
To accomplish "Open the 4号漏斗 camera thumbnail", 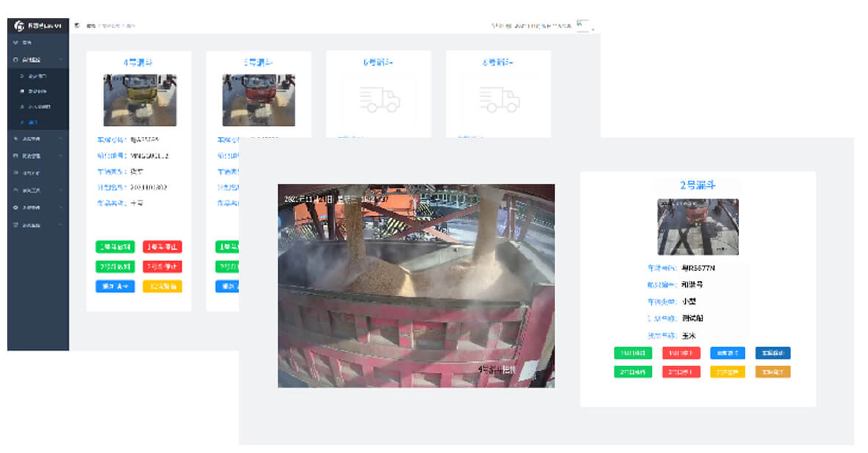I will 139,100.
